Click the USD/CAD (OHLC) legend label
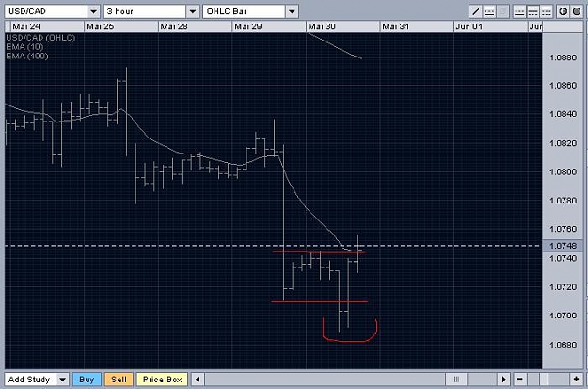The height and width of the screenshot is (389, 588). [40, 38]
